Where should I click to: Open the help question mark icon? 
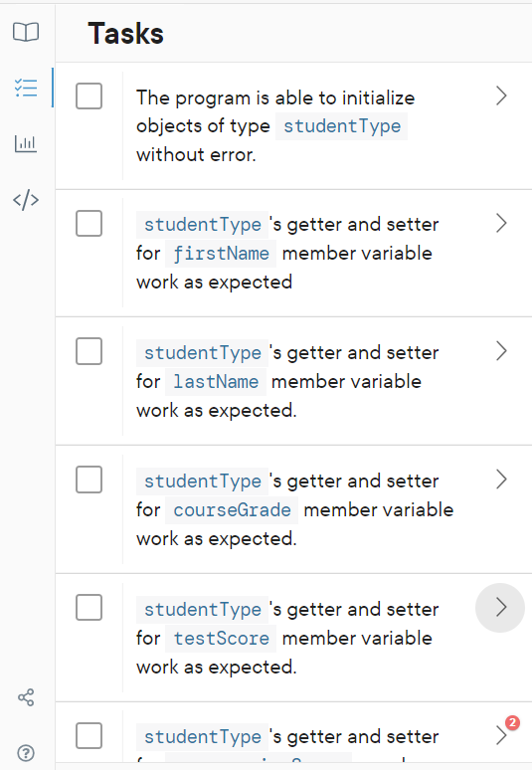(26, 753)
